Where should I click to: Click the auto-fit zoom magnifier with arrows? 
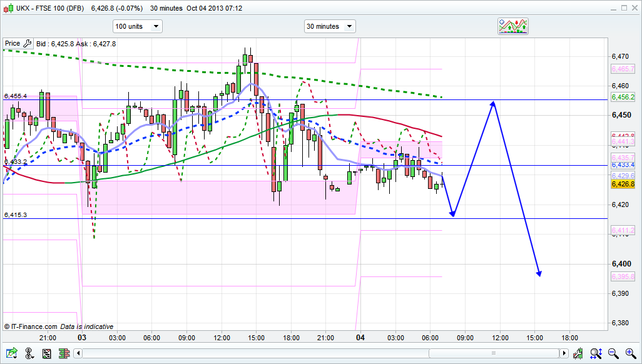pos(595,353)
